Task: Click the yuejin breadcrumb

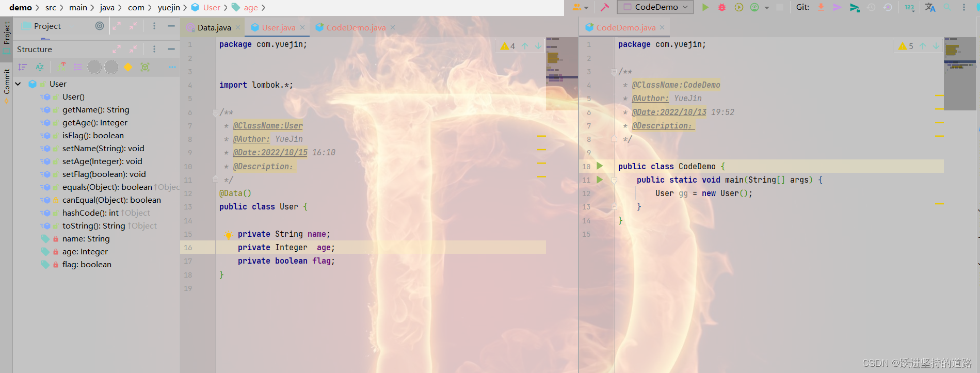Action: pyautogui.click(x=169, y=7)
